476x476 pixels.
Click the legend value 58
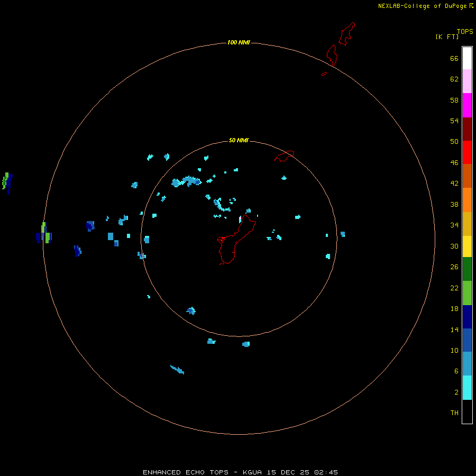pyautogui.click(x=454, y=100)
